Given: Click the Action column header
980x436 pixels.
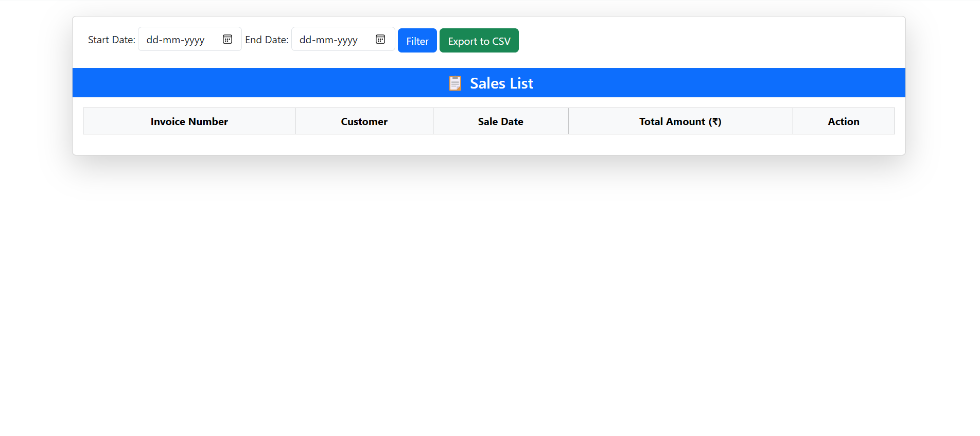Looking at the screenshot, I should tap(844, 121).
